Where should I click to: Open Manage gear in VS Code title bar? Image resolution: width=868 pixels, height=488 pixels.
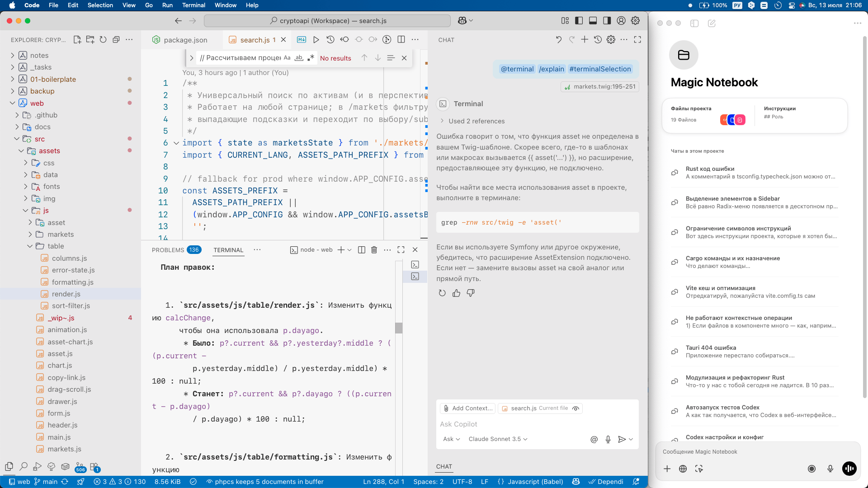coord(635,20)
